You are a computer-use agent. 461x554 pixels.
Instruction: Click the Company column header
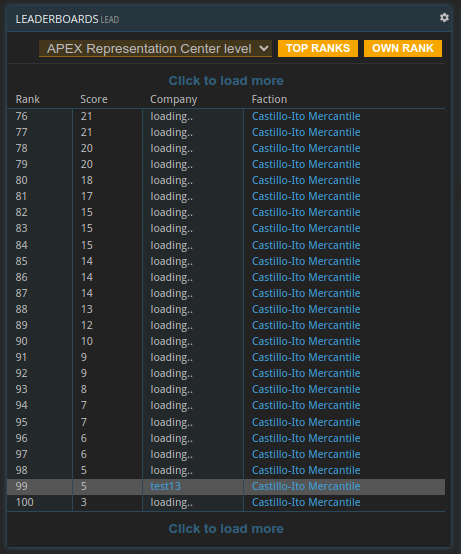coord(173,100)
